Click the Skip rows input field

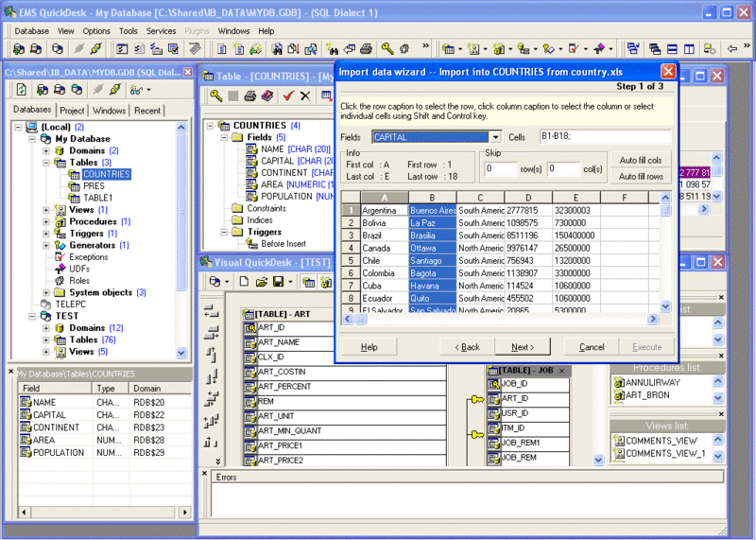501,169
